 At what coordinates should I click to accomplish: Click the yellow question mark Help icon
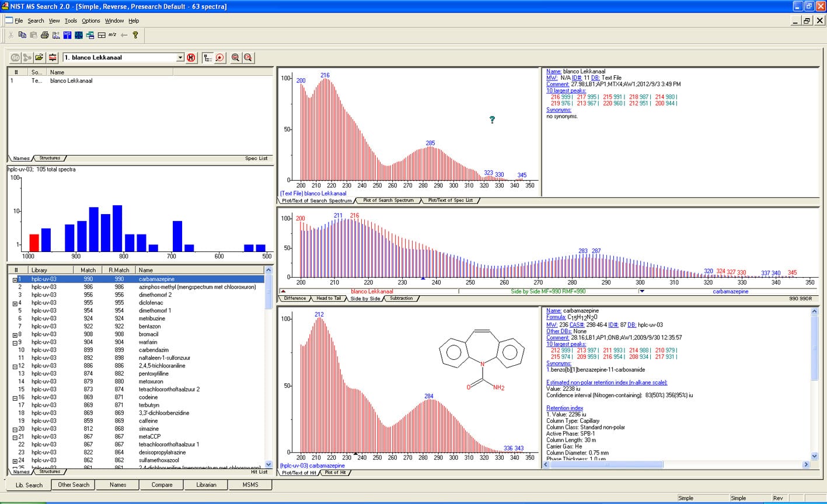(x=135, y=35)
